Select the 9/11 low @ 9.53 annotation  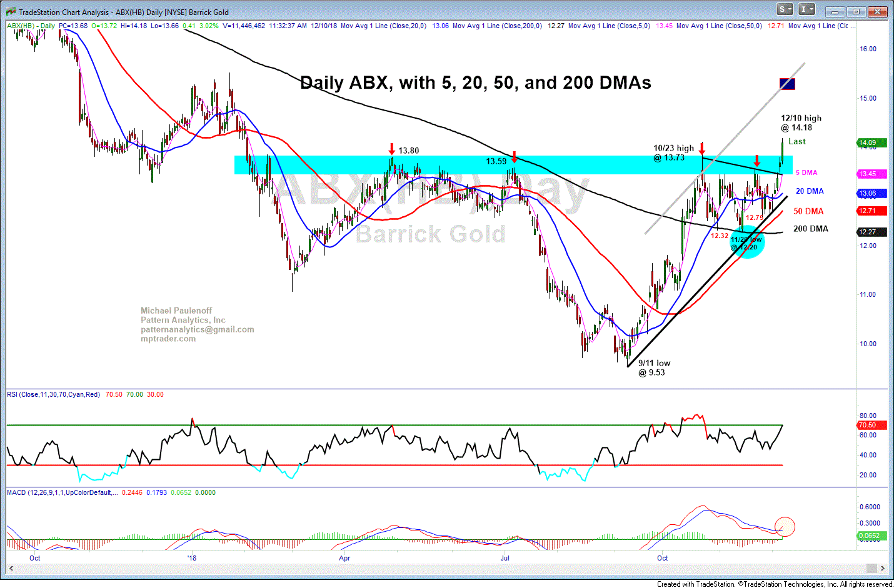[x=654, y=367]
